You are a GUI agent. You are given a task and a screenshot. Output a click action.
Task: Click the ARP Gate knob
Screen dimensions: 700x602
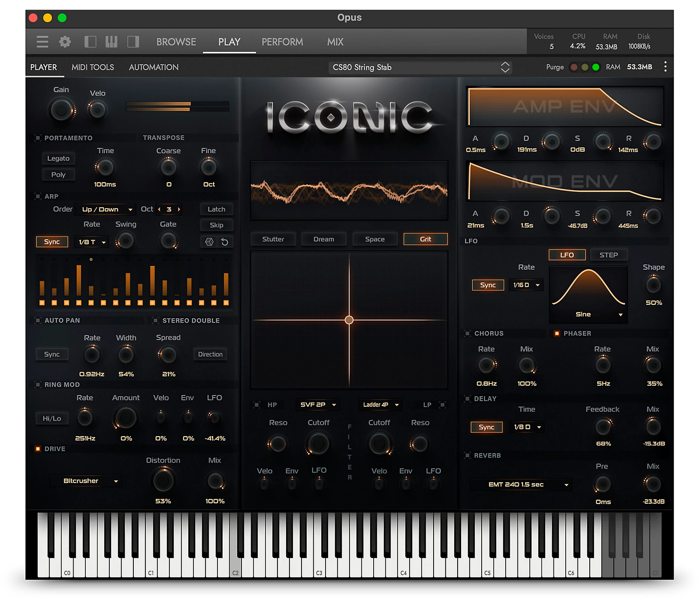click(168, 241)
